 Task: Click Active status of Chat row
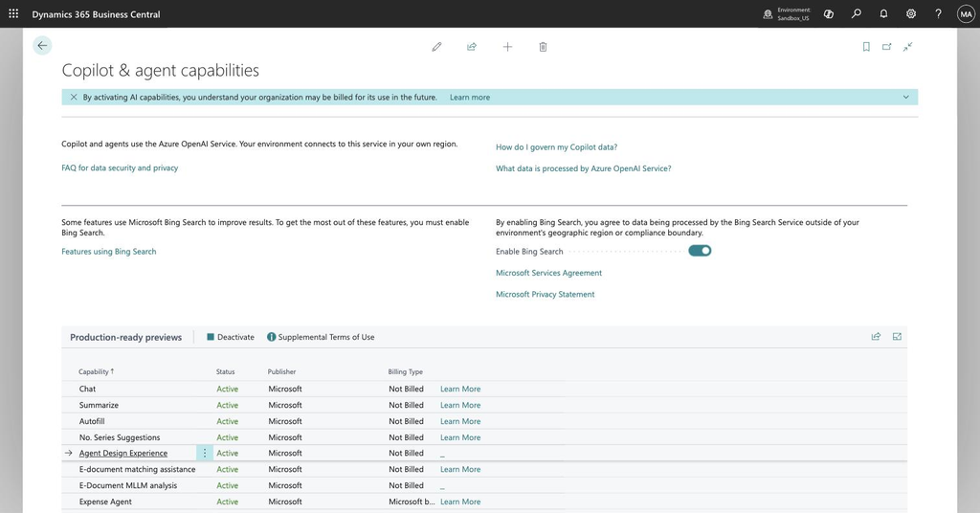[x=228, y=389]
